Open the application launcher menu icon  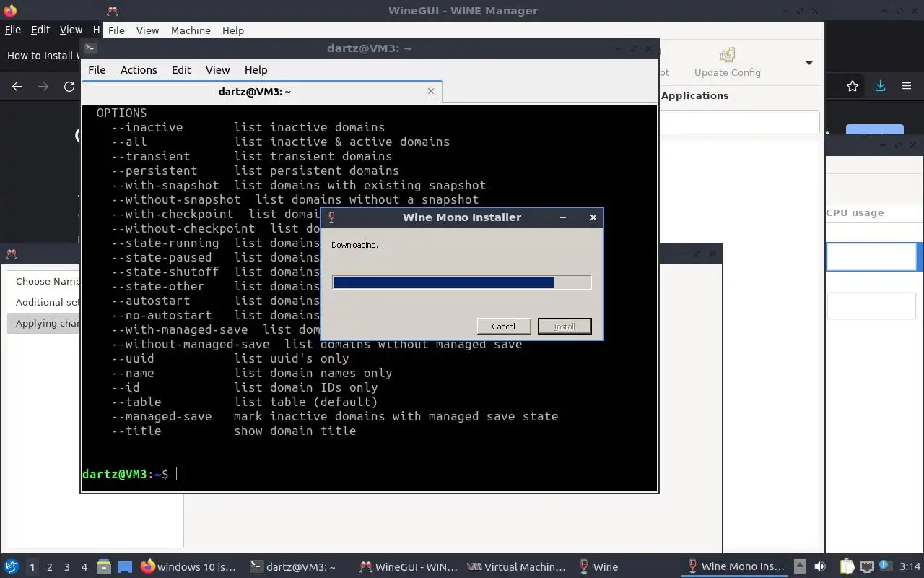[11, 567]
